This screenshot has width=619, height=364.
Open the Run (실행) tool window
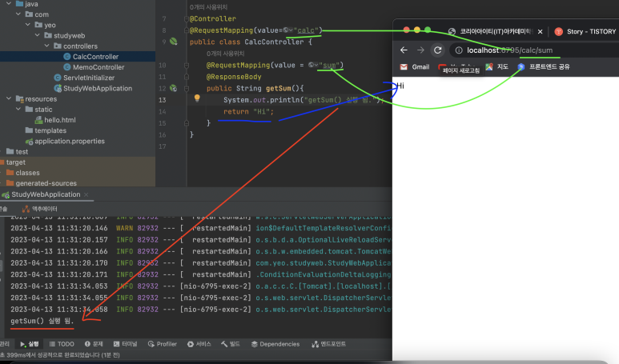point(30,344)
